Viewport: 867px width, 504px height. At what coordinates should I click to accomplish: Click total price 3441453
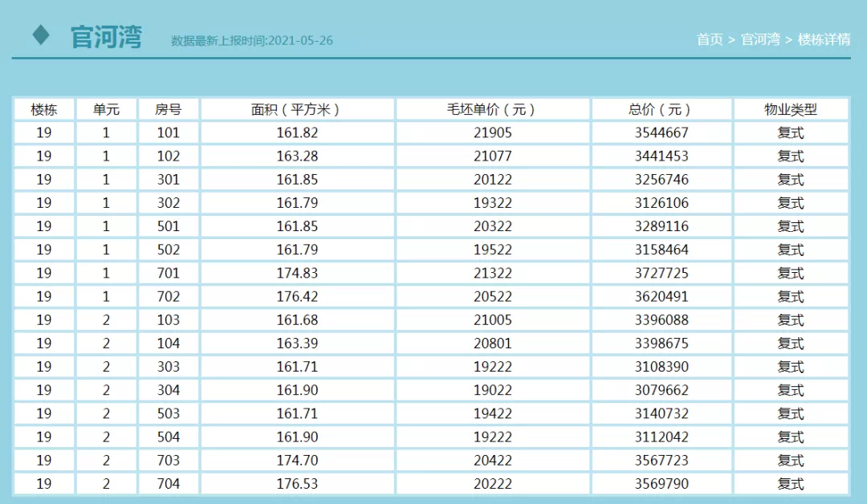(661, 156)
